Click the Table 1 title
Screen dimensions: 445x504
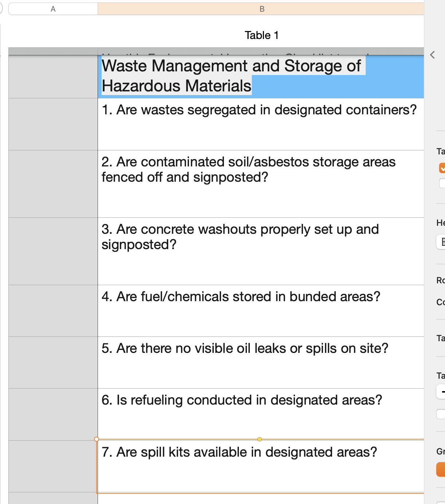pyautogui.click(x=261, y=35)
